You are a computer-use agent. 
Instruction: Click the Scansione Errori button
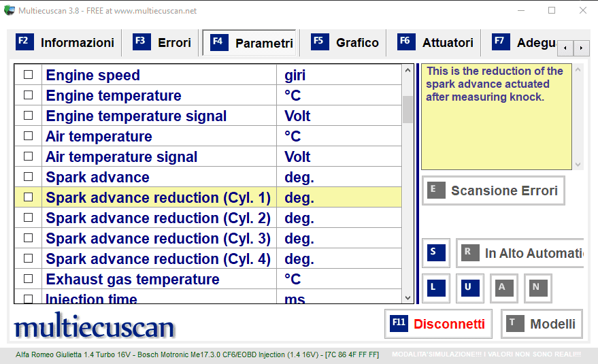tap(493, 191)
